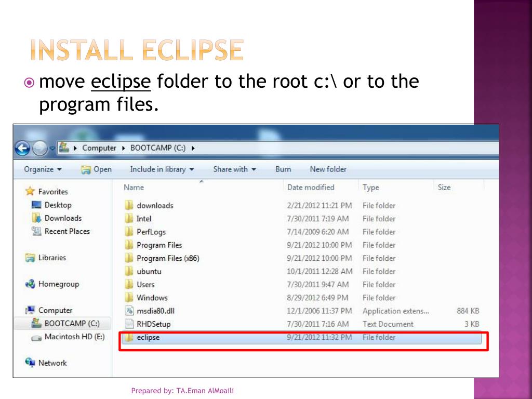This screenshot has width=532, height=399.
Task: Select the Users folder icon
Action: point(129,284)
